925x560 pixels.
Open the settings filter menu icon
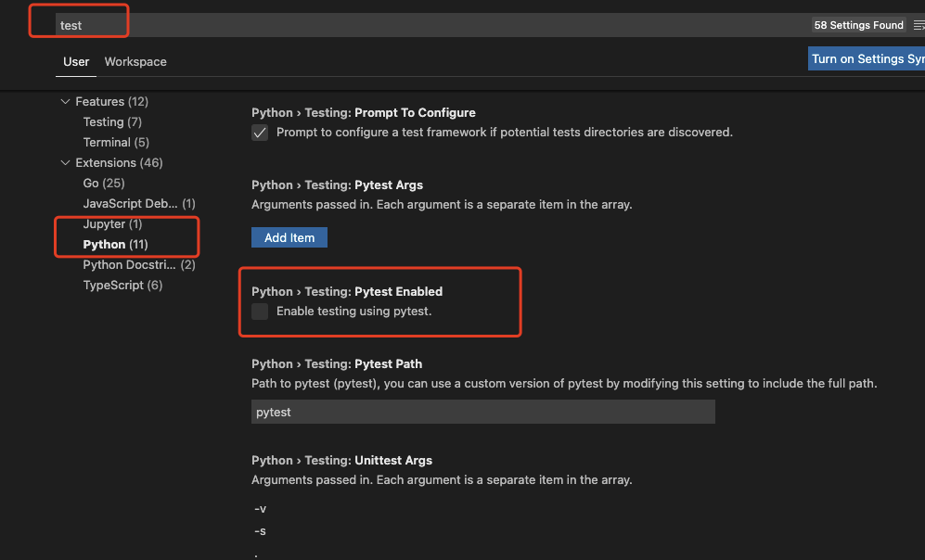tap(918, 25)
